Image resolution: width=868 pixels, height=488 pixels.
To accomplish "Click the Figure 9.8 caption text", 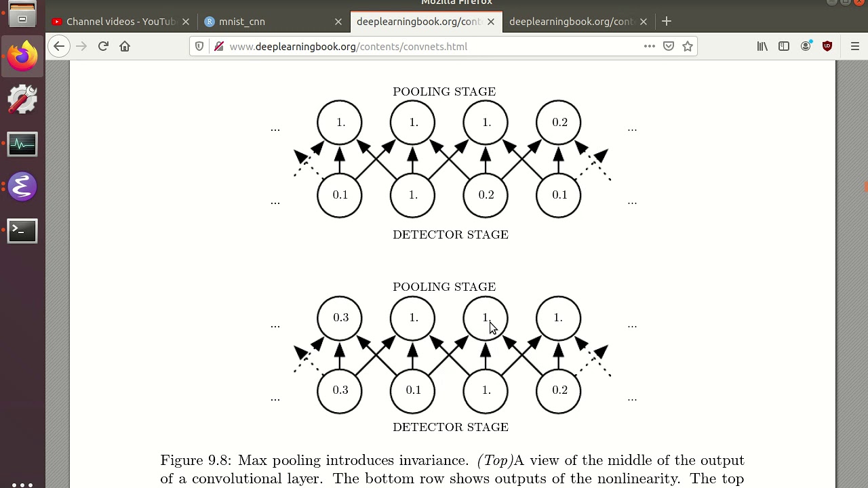I will pyautogui.click(x=452, y=469).
